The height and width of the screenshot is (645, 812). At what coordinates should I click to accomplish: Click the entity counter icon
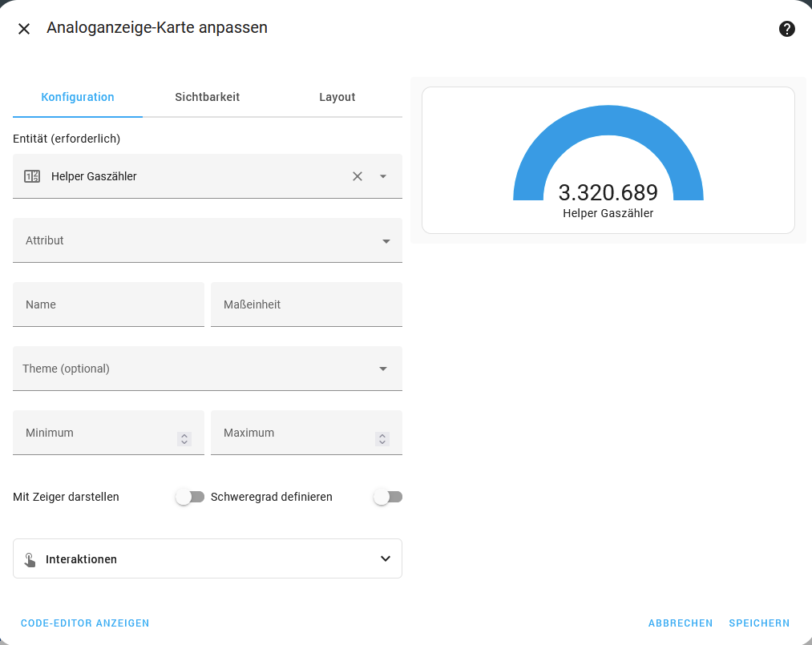pyautogui.click(x=32, y=176)
